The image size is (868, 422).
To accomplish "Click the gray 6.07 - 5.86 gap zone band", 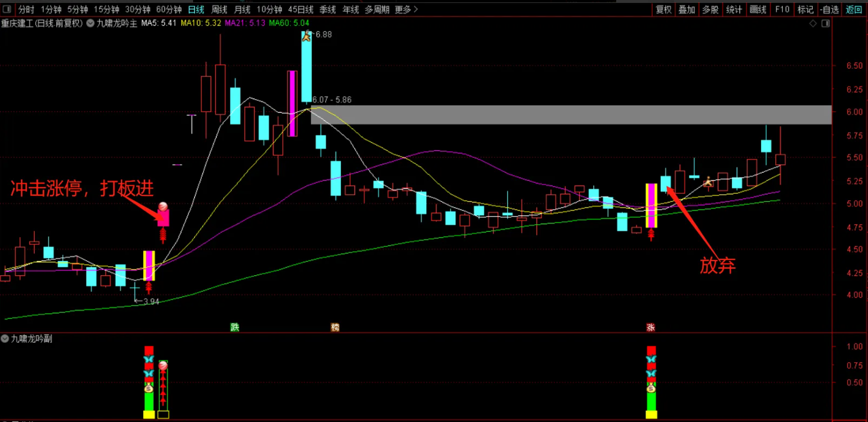I will [x=569, y=115].
